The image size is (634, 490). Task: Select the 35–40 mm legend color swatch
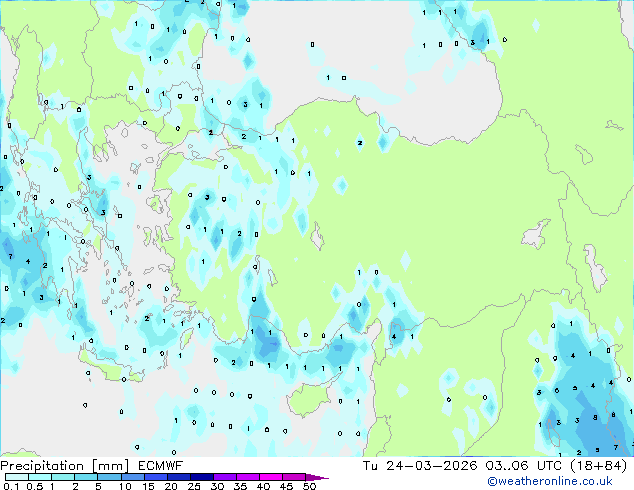248,477
